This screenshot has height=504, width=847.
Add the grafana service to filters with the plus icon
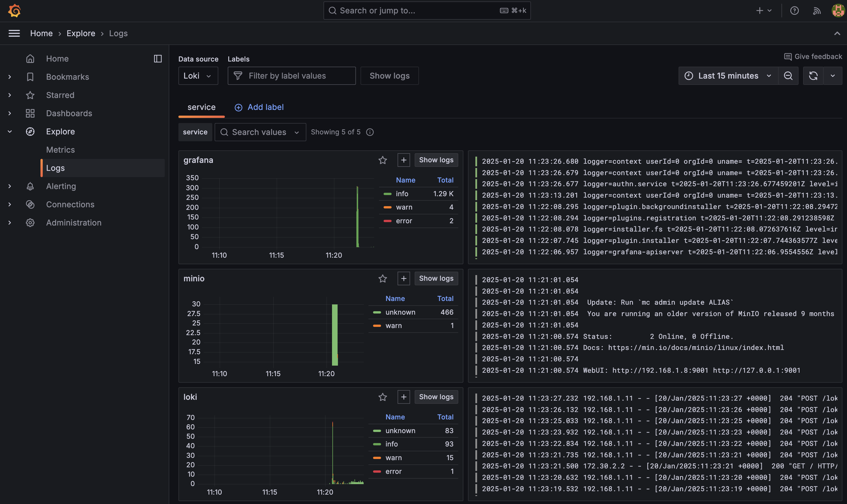(x=404, y=160)
